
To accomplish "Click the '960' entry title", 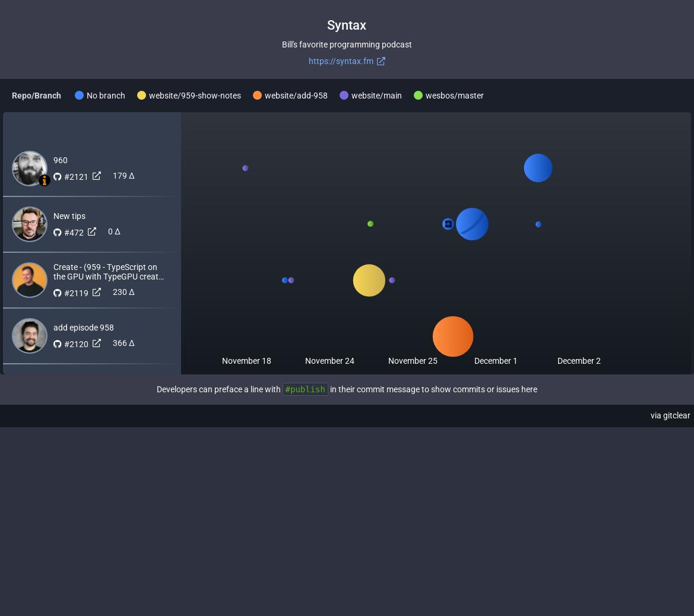I will pos(61,161).
